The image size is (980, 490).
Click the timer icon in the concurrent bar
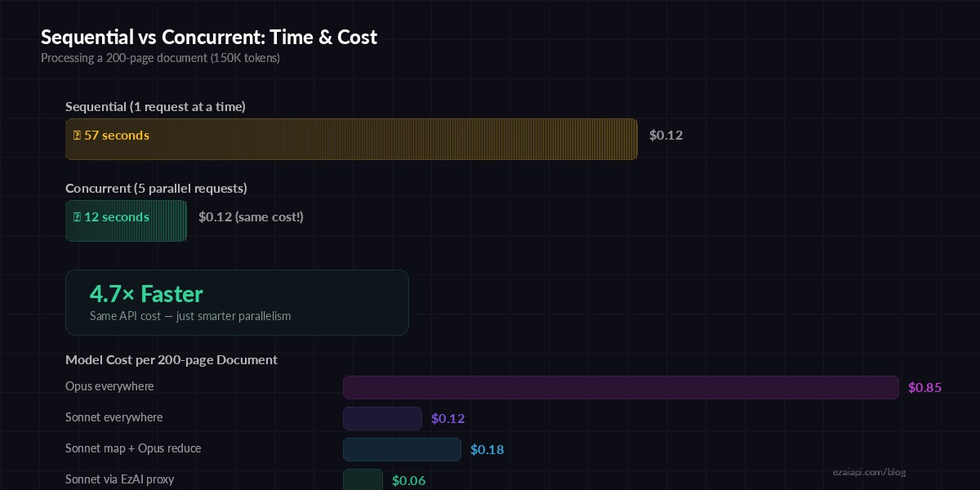pyautogui.click(x=77, y=216)
